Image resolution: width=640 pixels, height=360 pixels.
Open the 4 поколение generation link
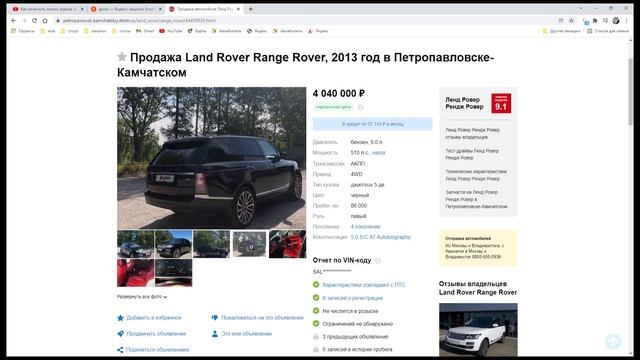pyautogui.click(x=365, y=227)
